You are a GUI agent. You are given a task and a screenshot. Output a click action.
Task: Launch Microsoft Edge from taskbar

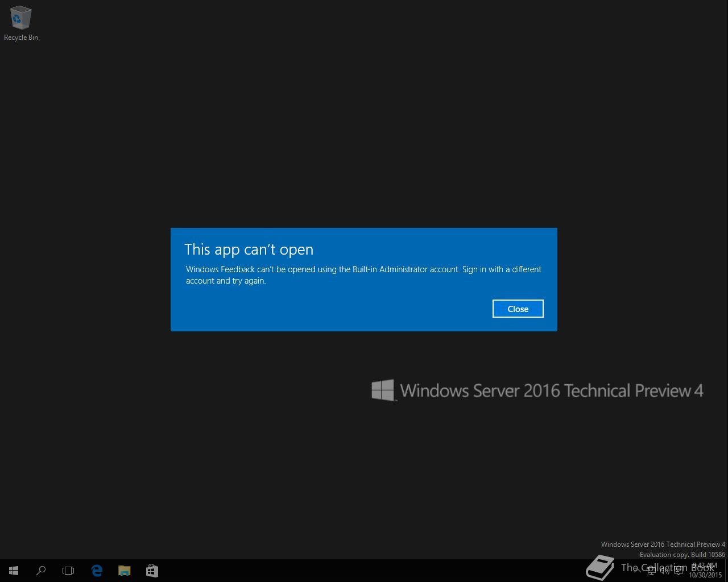97,571
